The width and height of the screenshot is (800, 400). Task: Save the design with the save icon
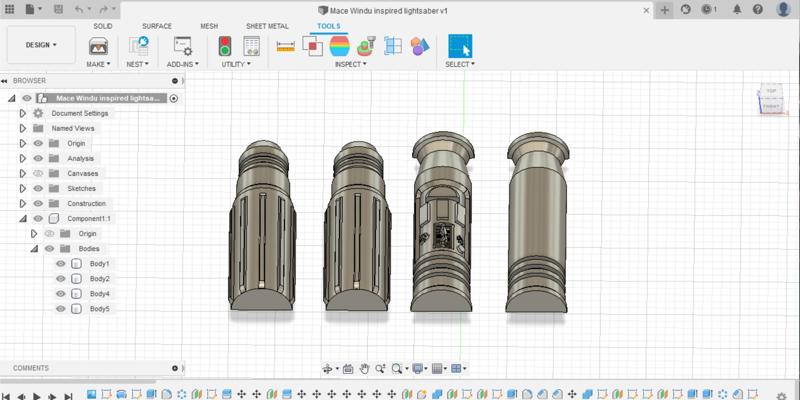click(59, 9)
